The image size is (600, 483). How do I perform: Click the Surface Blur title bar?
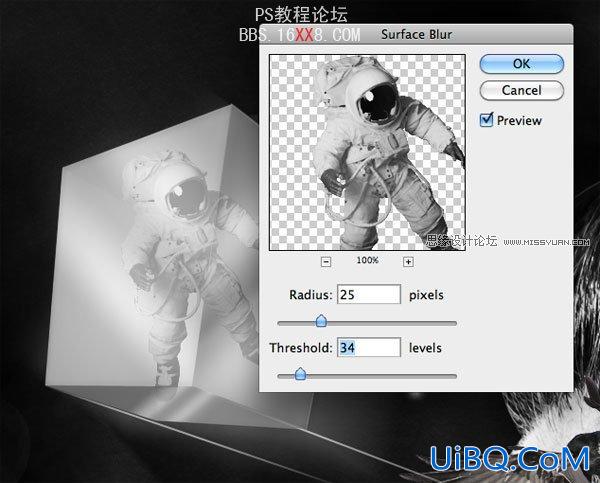pos(416,34)
